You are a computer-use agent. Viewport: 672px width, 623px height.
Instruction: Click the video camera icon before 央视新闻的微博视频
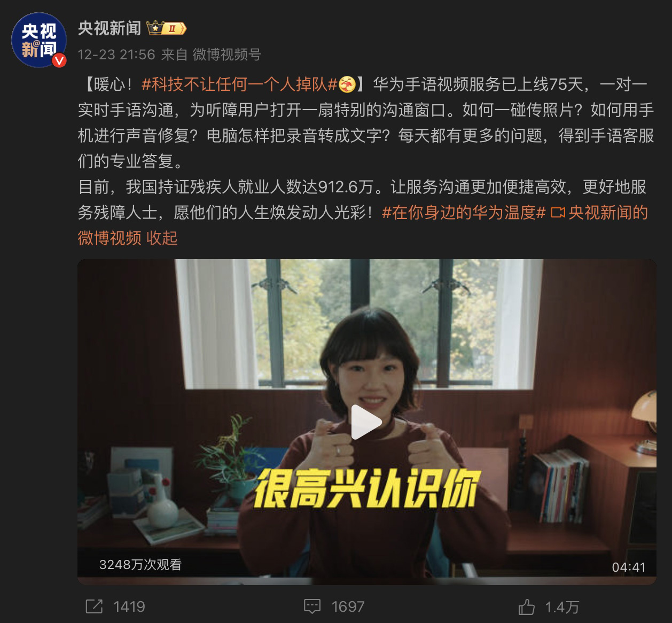558,213
